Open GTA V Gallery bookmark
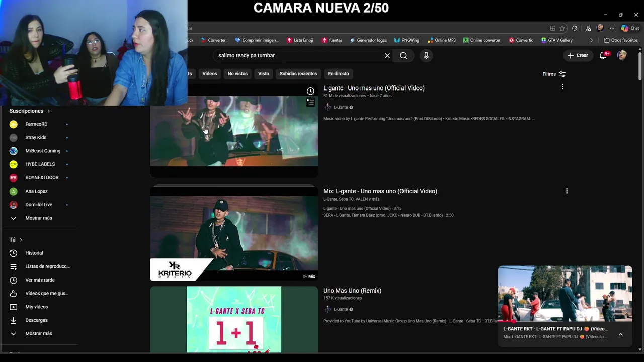644x362 pixels. (x=556, y=40)
